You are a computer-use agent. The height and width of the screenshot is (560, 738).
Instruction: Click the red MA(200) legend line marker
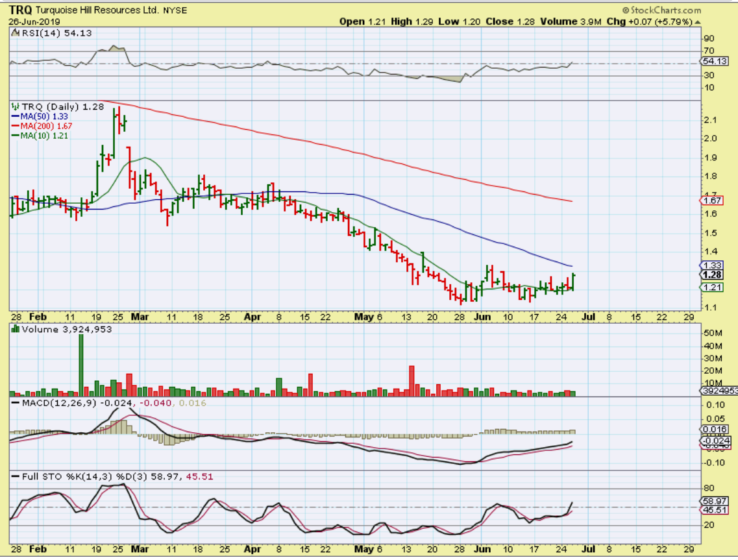[15, 126]
